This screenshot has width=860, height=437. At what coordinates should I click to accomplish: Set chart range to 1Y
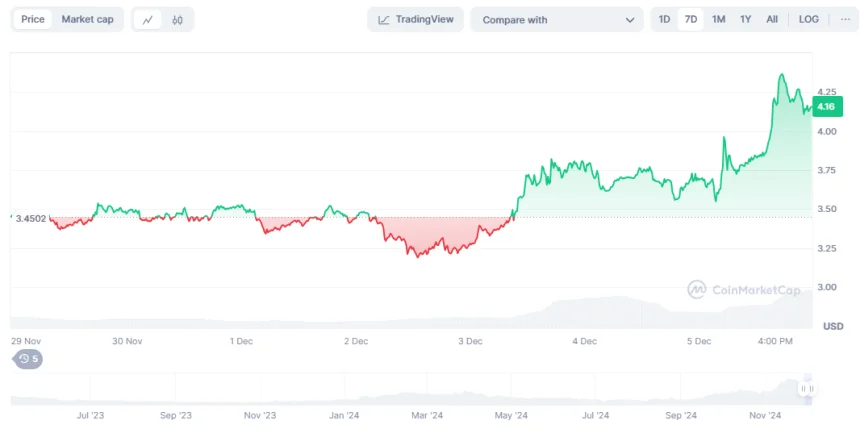[x=745, y=20]
